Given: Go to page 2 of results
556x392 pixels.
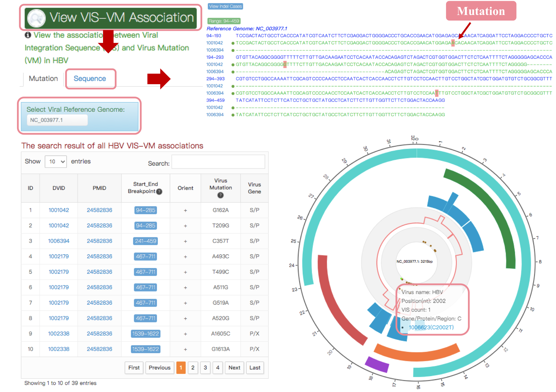Looking at the screenshot, I should point(193,368).
